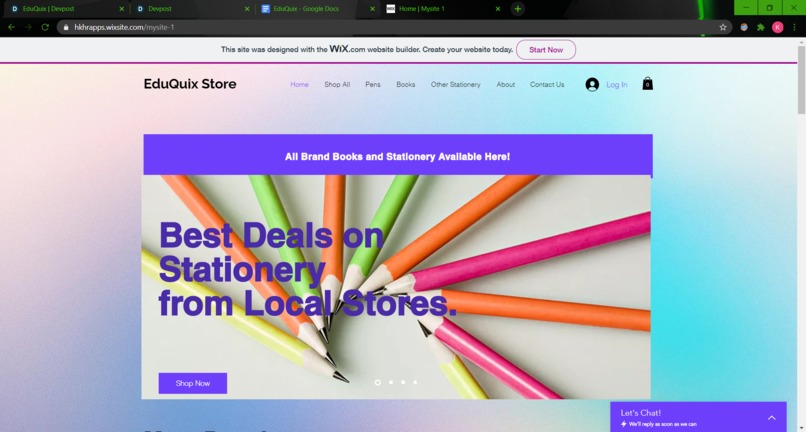Click the page vertical scrollbar thumb

pyautogui.click(x=801, y=80)
